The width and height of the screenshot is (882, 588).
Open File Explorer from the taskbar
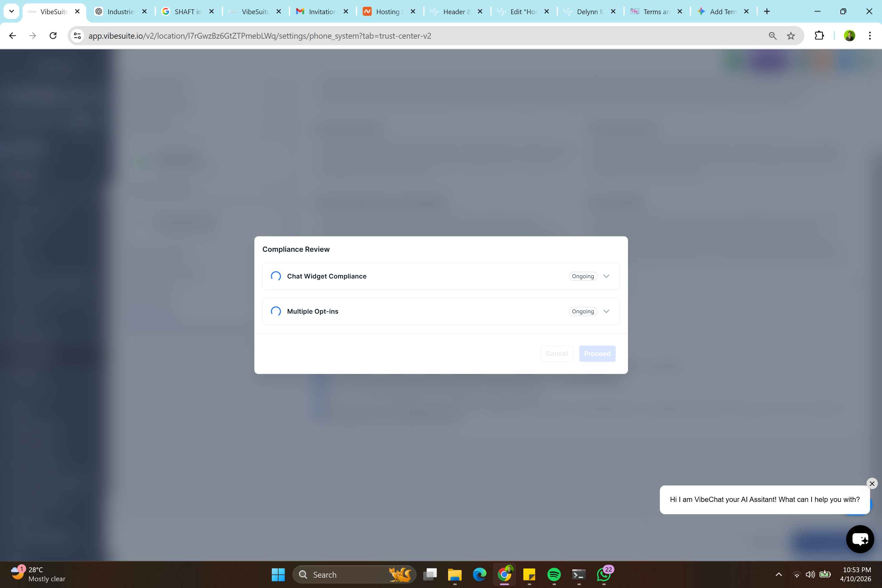tap(455, 574)
